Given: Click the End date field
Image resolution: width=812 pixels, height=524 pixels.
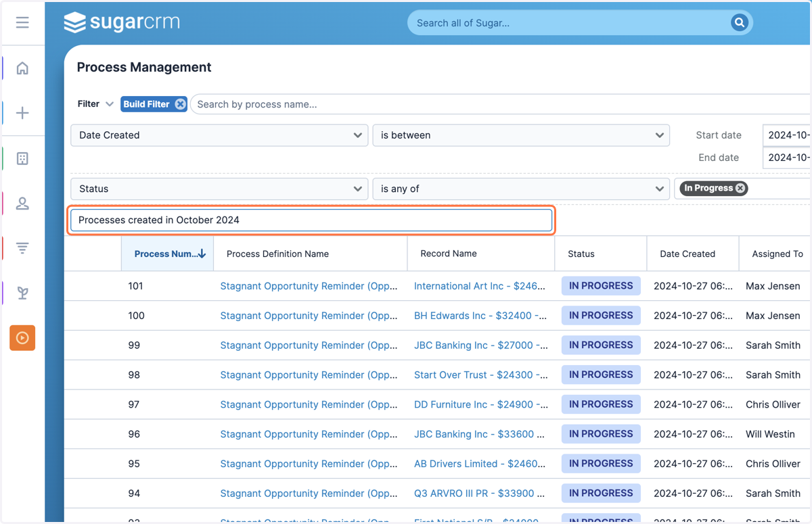Looking at the screenshot, I should coord(787,158).
